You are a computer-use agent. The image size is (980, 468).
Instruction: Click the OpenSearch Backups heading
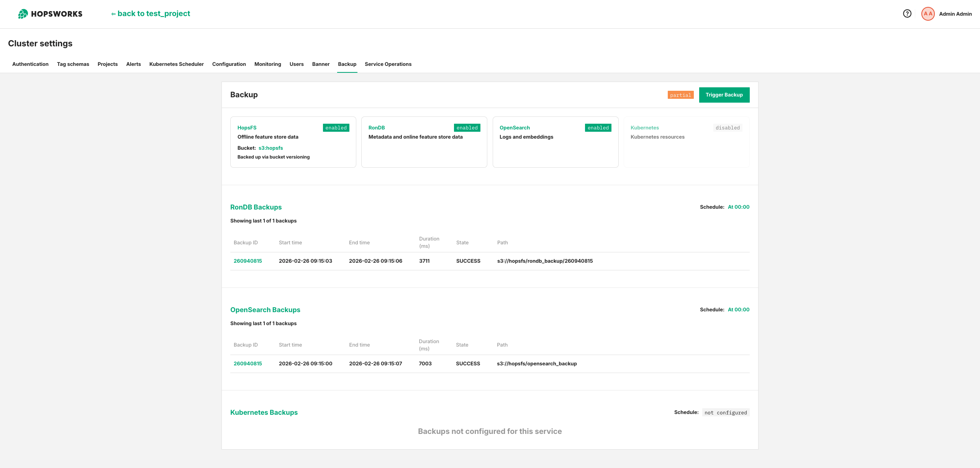pos(265,310)
